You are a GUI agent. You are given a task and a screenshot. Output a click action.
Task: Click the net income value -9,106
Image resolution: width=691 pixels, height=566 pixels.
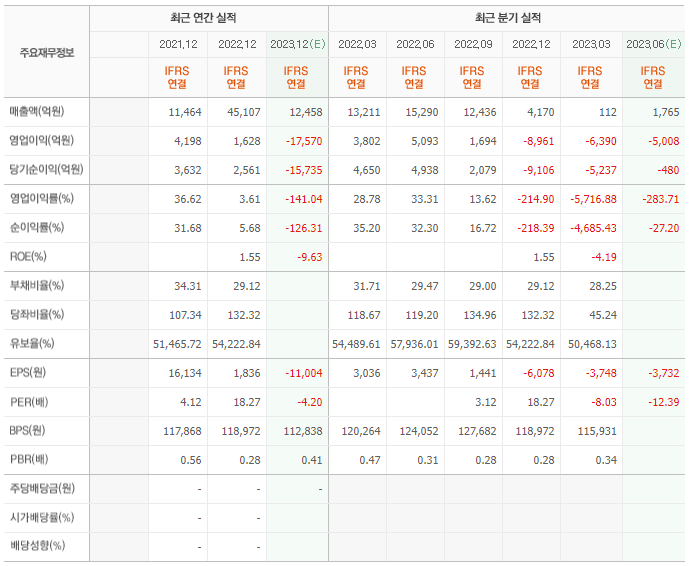(539, 171)
